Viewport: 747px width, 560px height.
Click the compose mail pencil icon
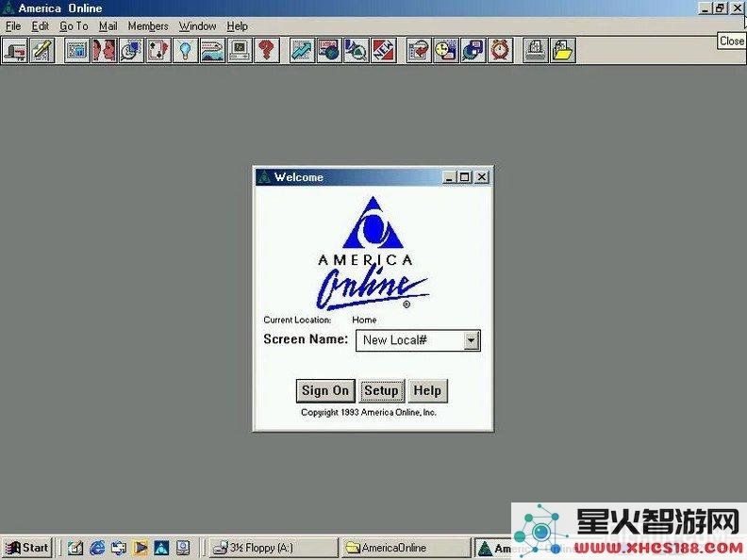(42, 50)
